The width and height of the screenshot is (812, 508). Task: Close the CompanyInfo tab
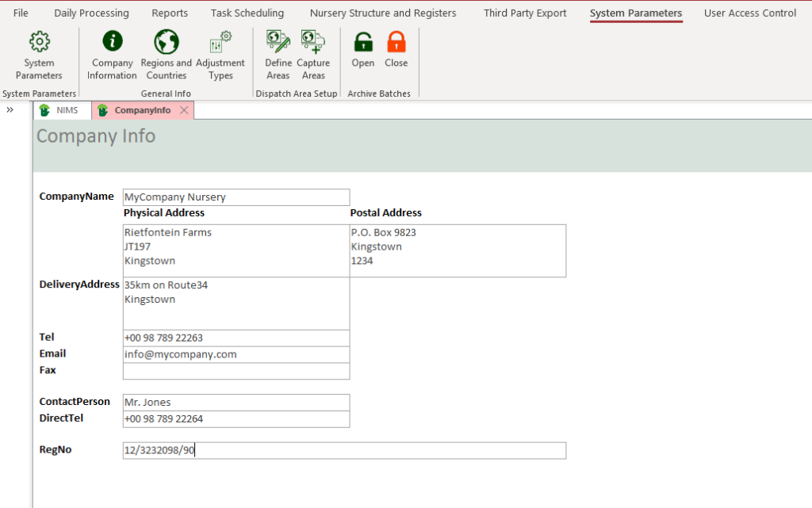pos(184,110)
